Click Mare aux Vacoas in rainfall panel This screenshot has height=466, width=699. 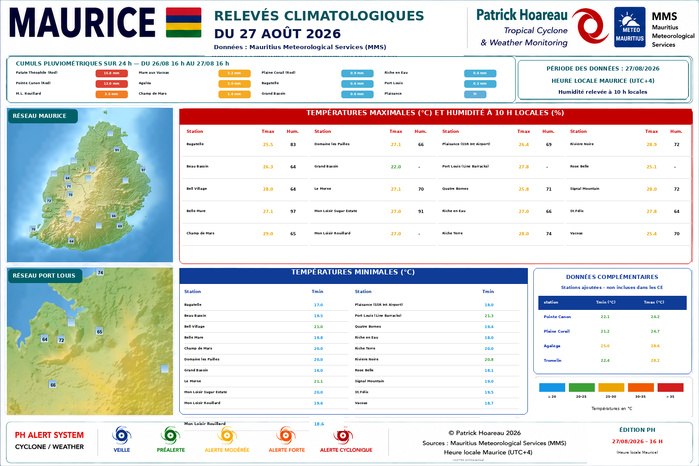(x=154, y=73)
